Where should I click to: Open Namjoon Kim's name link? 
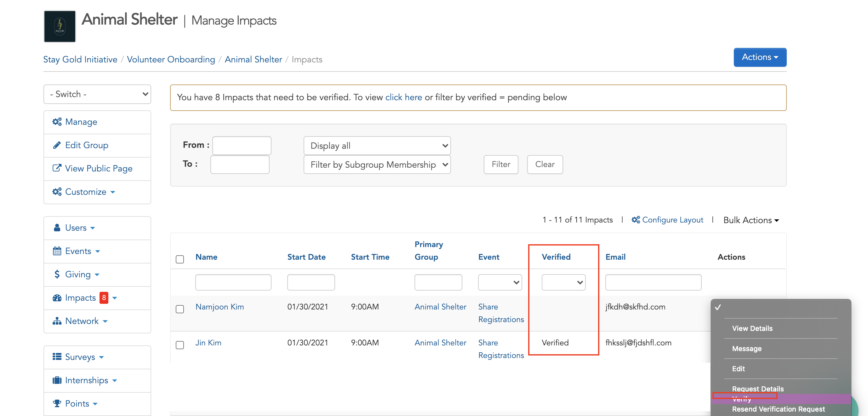(x=220, y=307)
